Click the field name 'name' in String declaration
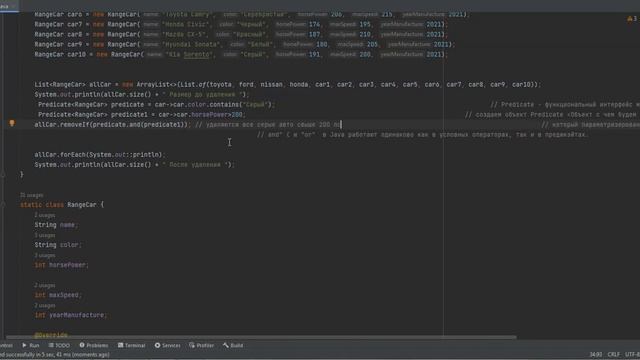 (x=67, y=225)
